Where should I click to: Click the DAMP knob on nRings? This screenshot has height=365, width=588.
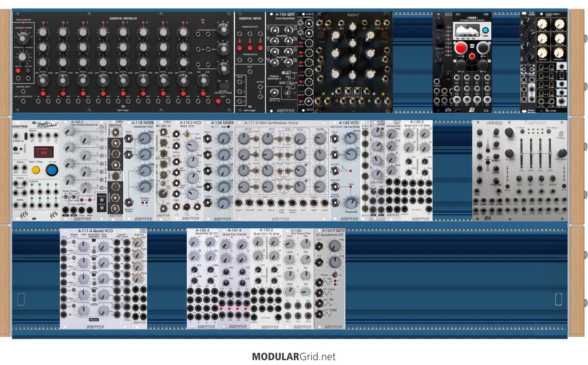tap(496, 168)
